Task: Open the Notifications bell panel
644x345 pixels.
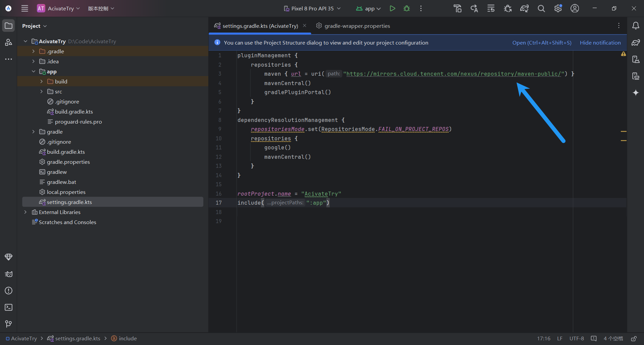Action: (x=635, y=26)
